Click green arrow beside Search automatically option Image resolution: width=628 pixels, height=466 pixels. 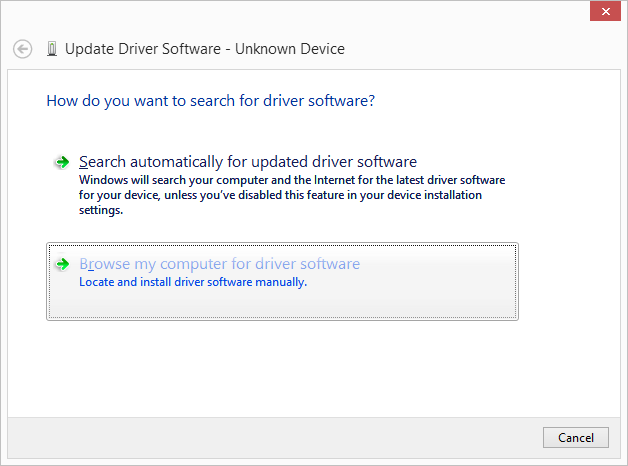point(62,162)
